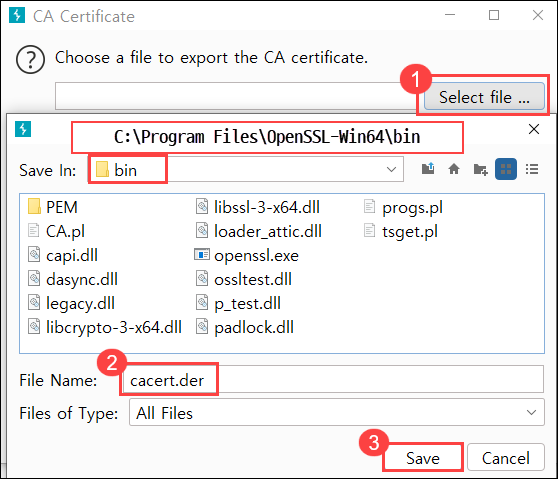This screenshot has height=479, width=558.
Task: Click the 'loader_attic.dll' file name text
Action: (268, 231)
